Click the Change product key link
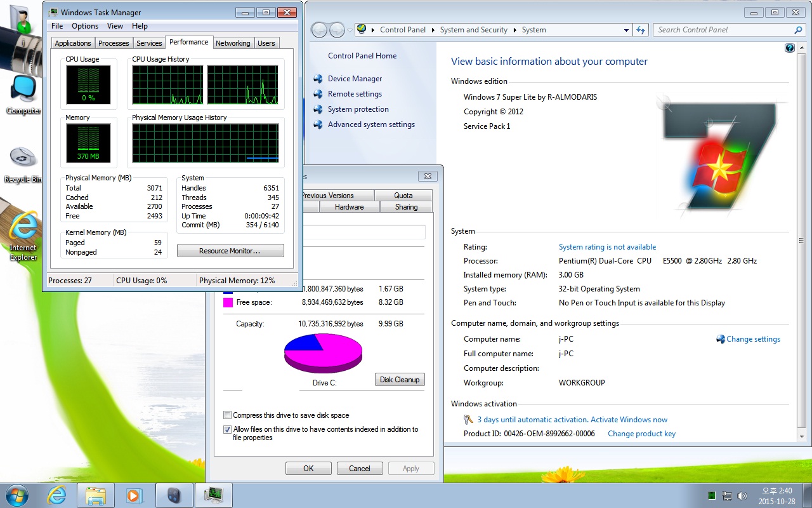 point(641,434)
